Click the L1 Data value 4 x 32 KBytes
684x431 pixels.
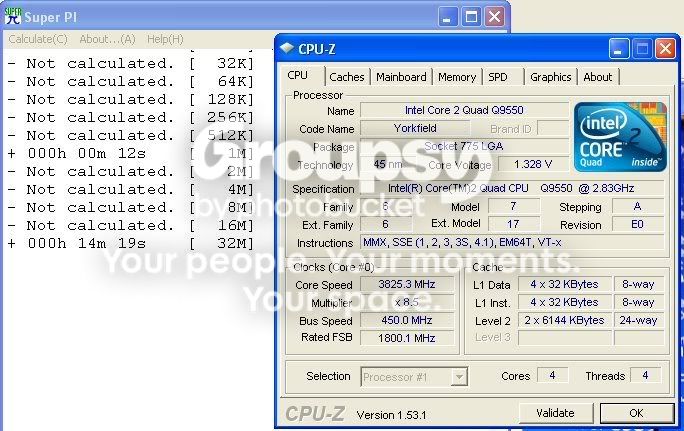tap(564, 284)
